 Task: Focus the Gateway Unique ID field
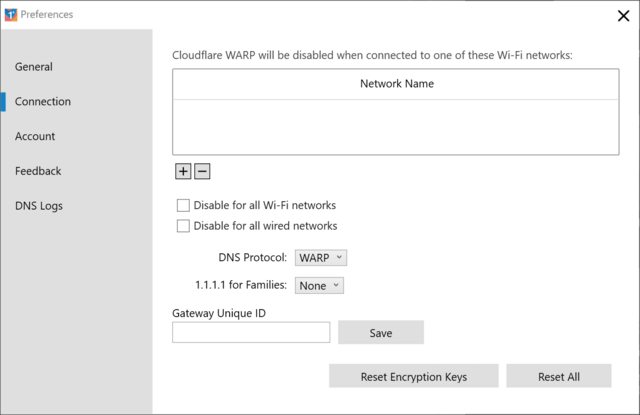[251, 333]
